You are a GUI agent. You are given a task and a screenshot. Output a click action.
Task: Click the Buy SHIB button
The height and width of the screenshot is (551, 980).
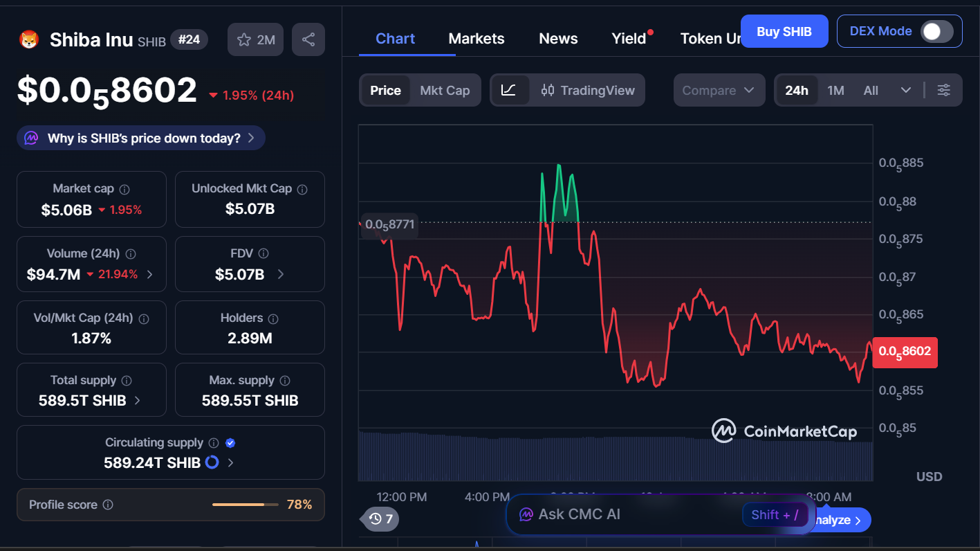point(784,31)
